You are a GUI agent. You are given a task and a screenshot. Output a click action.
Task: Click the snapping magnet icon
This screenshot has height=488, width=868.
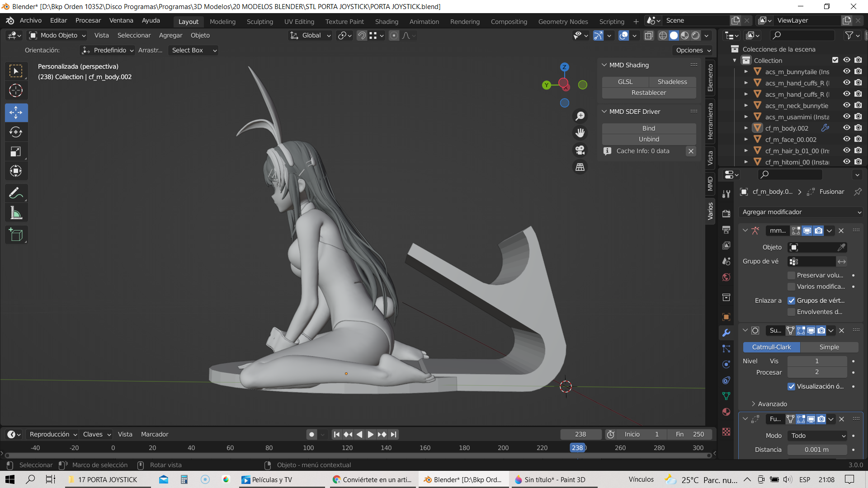point(362,36)
